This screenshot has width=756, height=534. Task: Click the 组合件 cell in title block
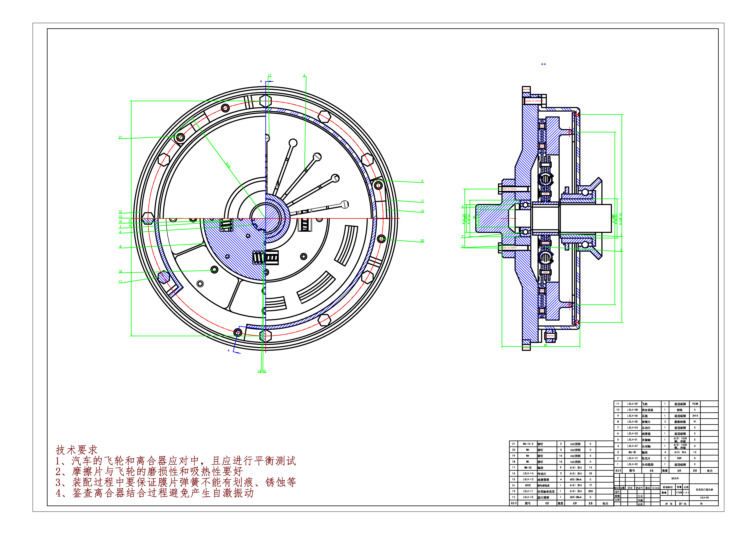pos(675,478)
